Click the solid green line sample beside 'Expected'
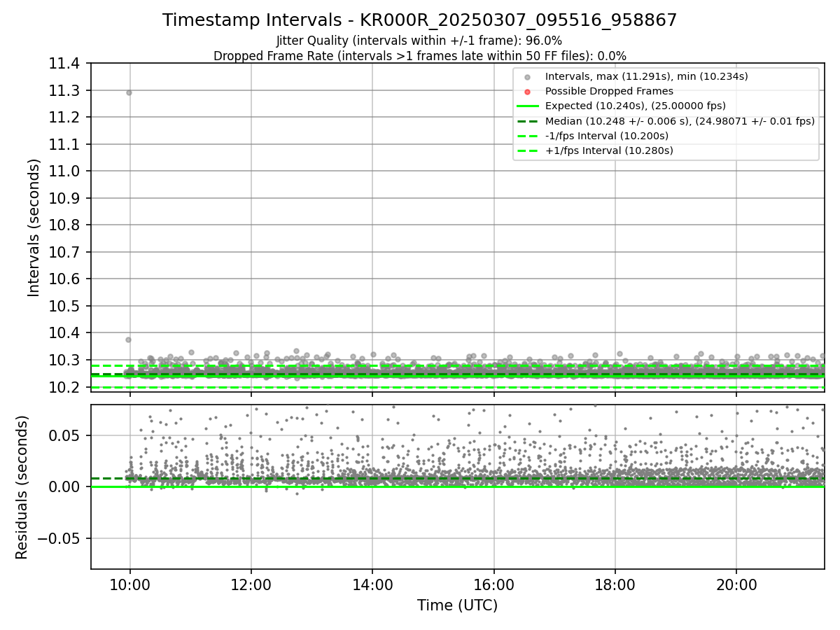The width and height of the screenshot is (840, 630). tap(528, 106)
